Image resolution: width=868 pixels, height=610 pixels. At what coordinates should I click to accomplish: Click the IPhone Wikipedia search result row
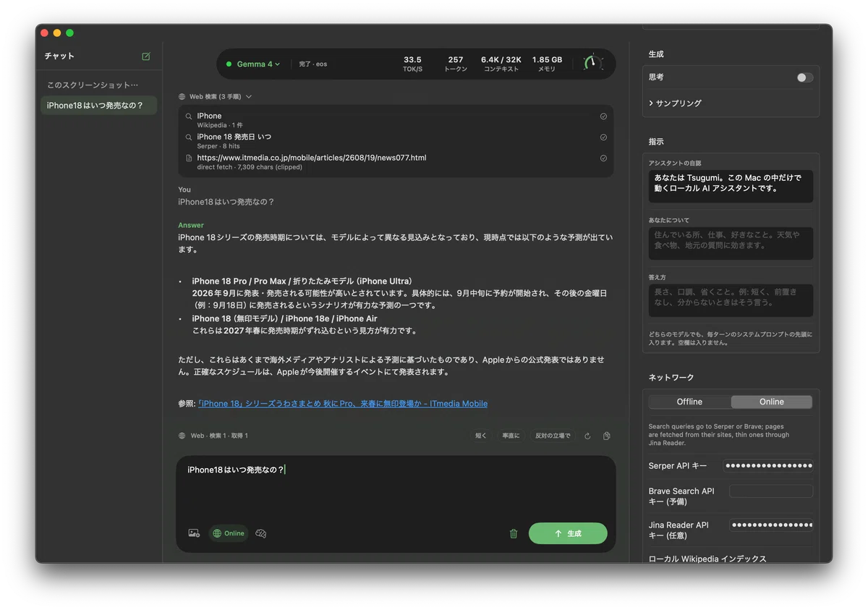(396, 120)
